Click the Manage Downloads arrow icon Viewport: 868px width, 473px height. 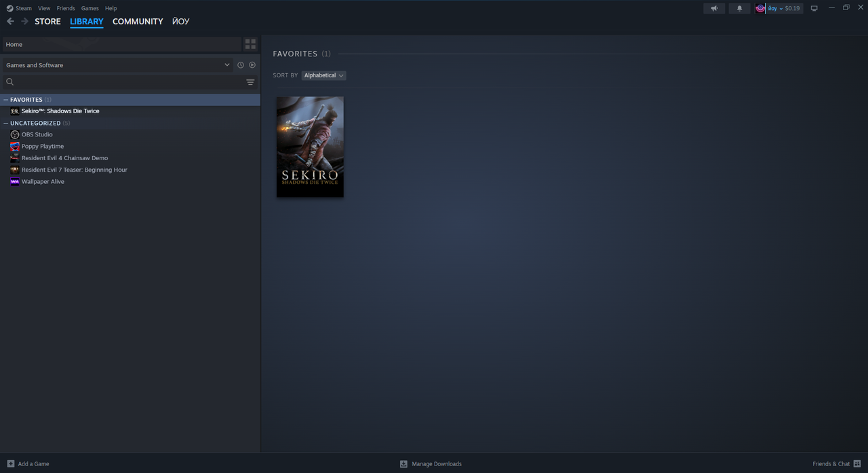click(x=403, y=463)
